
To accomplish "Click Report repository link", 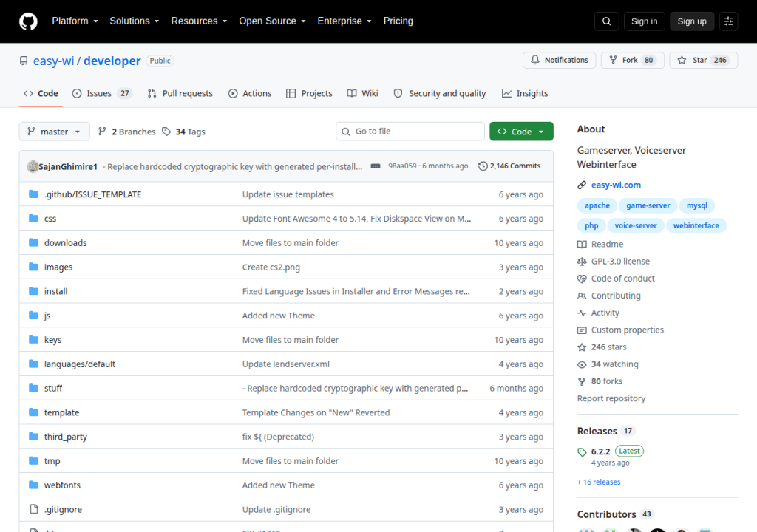I will 611,398.
